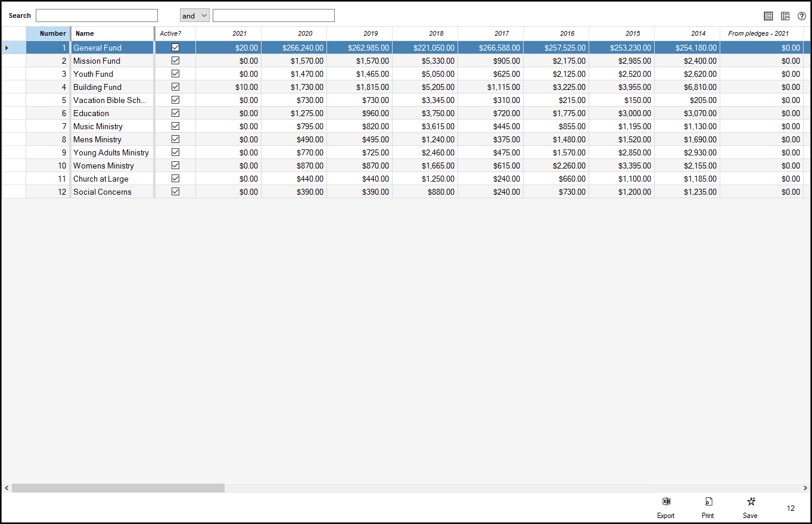Export the fund list to Excel
The height and width of the screenshot is (524, 812).
click(x=666, y=507)
